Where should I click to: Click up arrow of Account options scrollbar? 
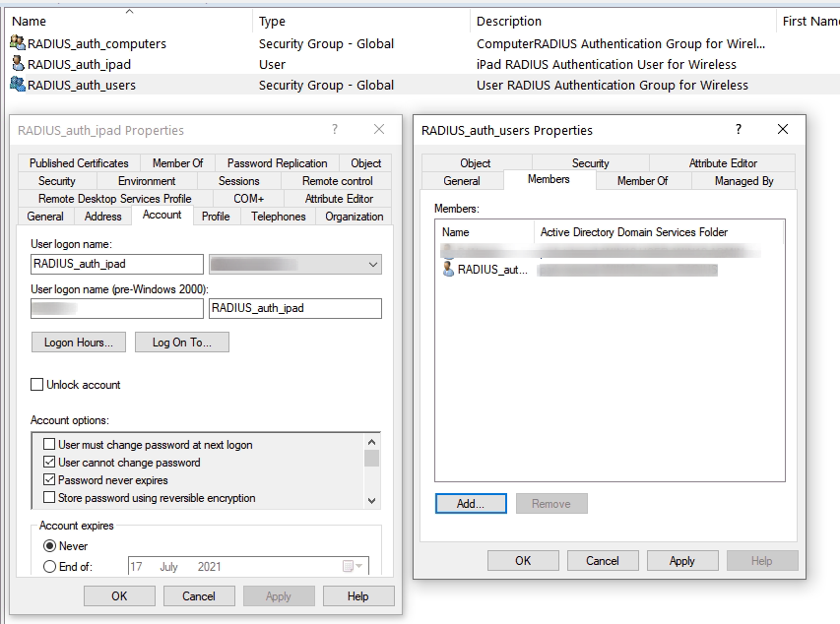coord(372,442)
